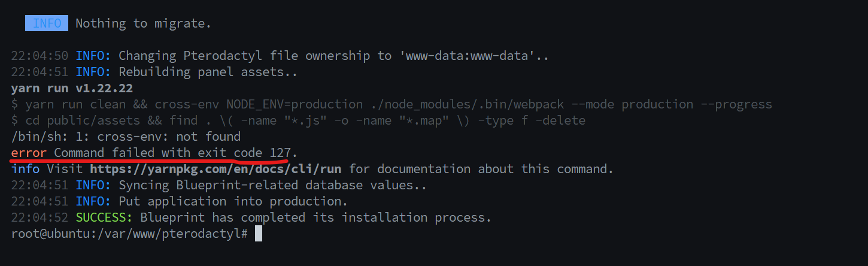Click the blue highlighted INFO badge
The width and height of the screenshot is (868, 266).
[47, 23]
